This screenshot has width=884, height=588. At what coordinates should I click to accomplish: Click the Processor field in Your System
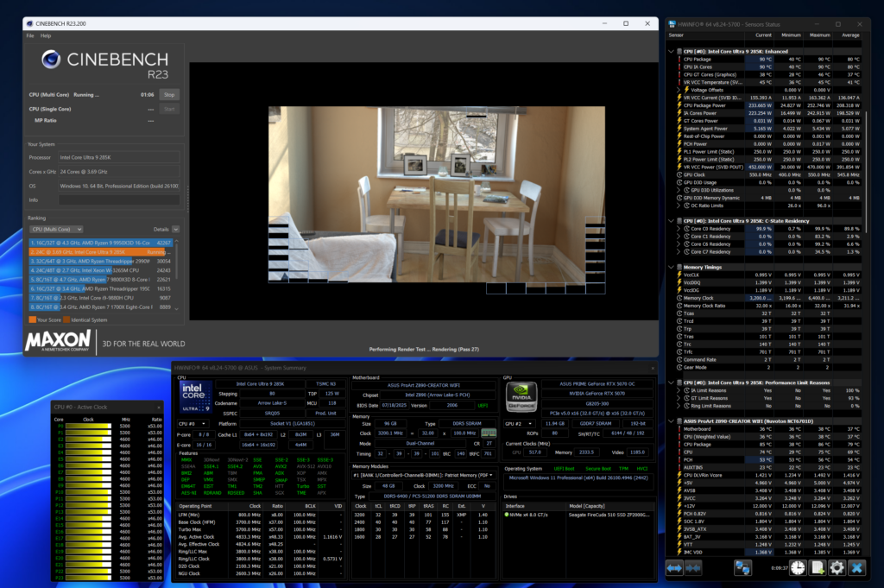[119, 158]
